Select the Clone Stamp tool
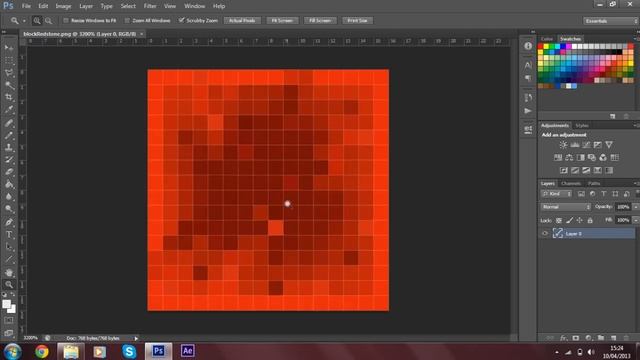 pyautogui.click(x=9, y=147)
